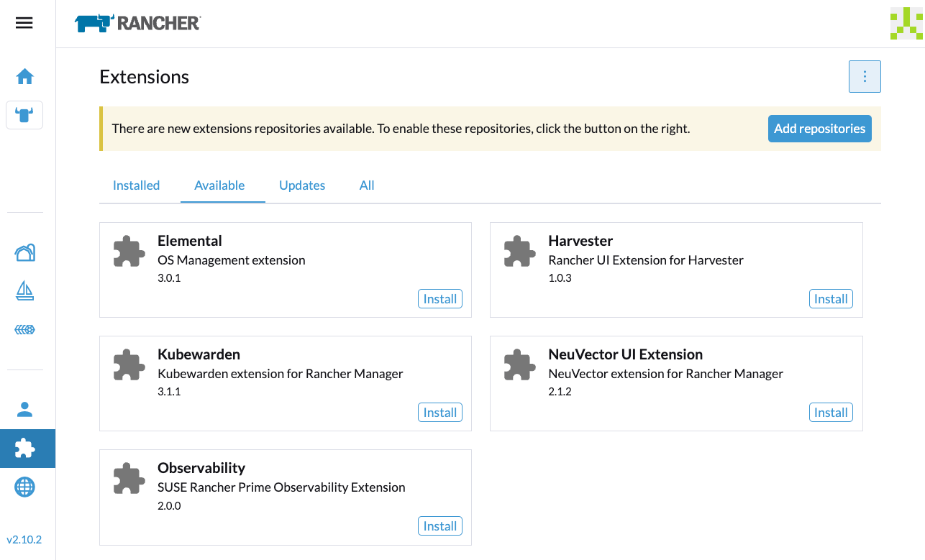Viewport: 925px width, 560px height.
Task: Switch to the Updates tab
Action: [x=301, y=185]
